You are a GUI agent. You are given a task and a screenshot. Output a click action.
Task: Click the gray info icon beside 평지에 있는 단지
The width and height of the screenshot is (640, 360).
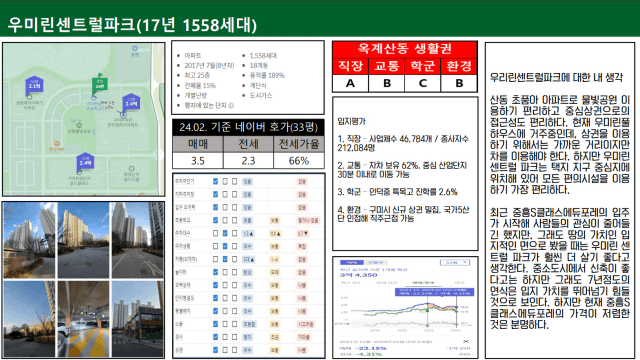(x=231, y=105)
